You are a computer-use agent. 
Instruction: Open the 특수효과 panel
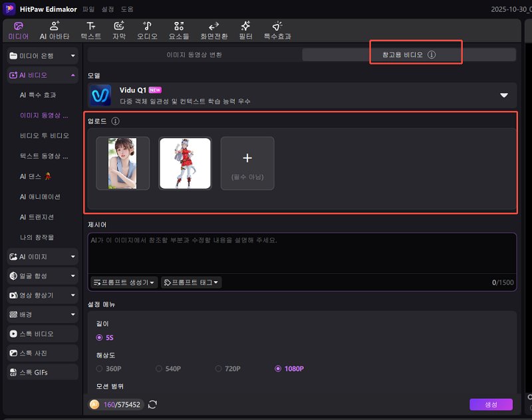276,29
